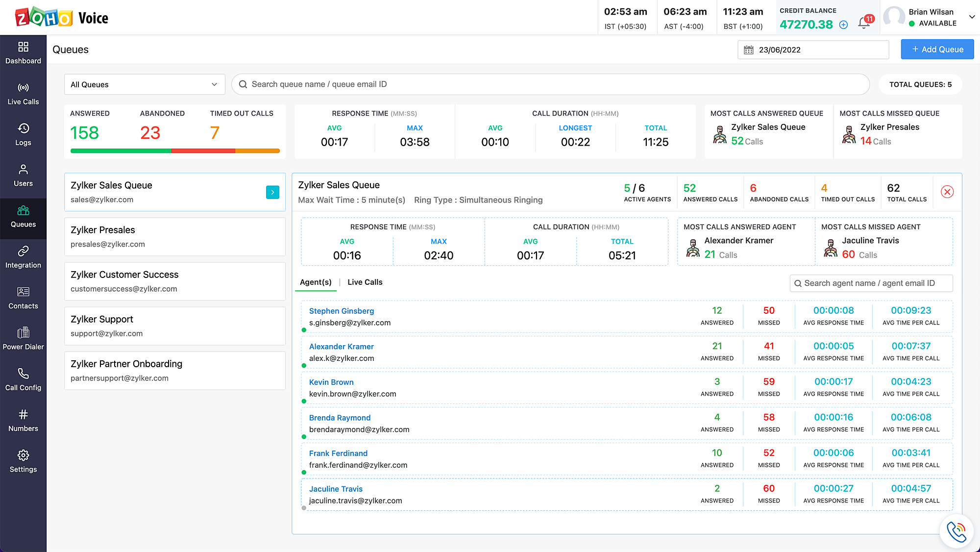Click the Add Queue button
Screen dimensions: 980x552
pos(937,49)
